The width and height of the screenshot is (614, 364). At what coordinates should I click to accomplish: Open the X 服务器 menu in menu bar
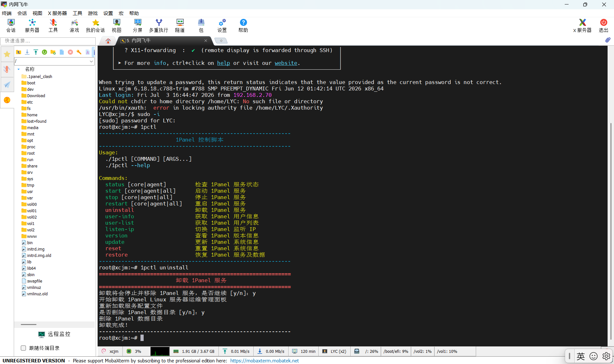[x=57, y=13]
